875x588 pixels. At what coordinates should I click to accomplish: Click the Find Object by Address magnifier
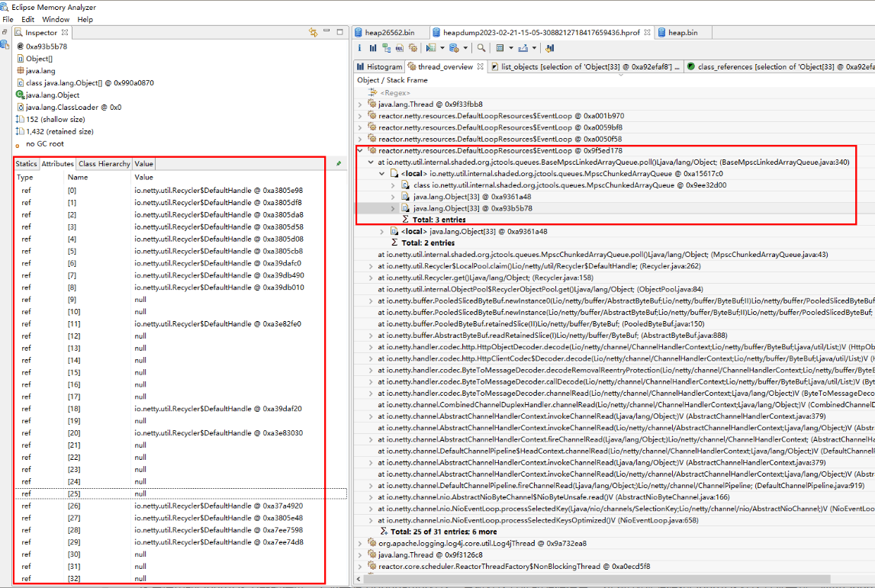point(481,48)
